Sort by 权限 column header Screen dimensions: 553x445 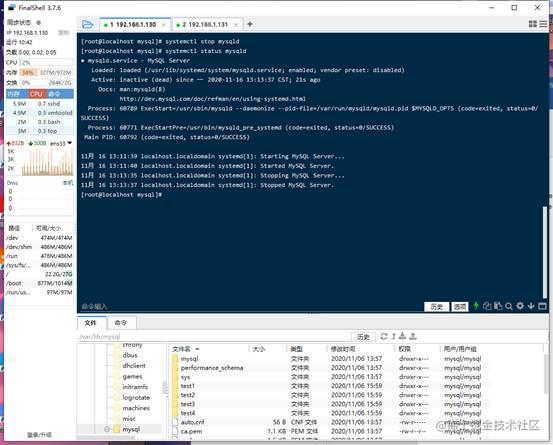tap(418, 349)
